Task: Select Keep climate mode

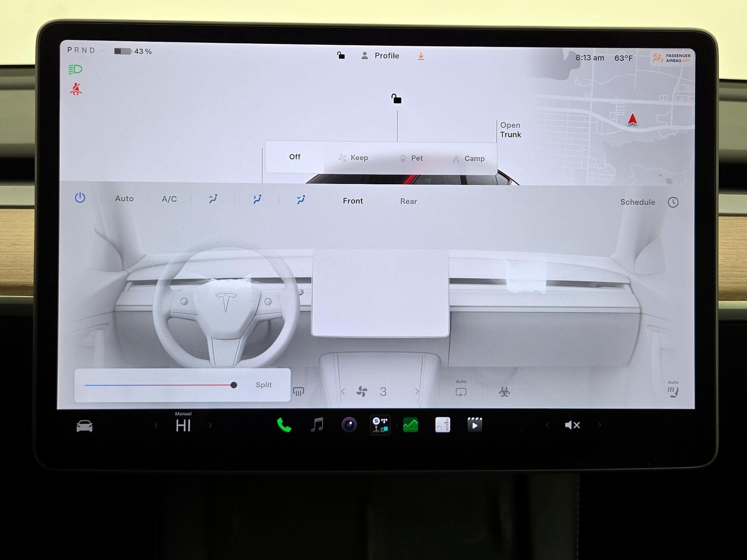Action: pos(353,158)
